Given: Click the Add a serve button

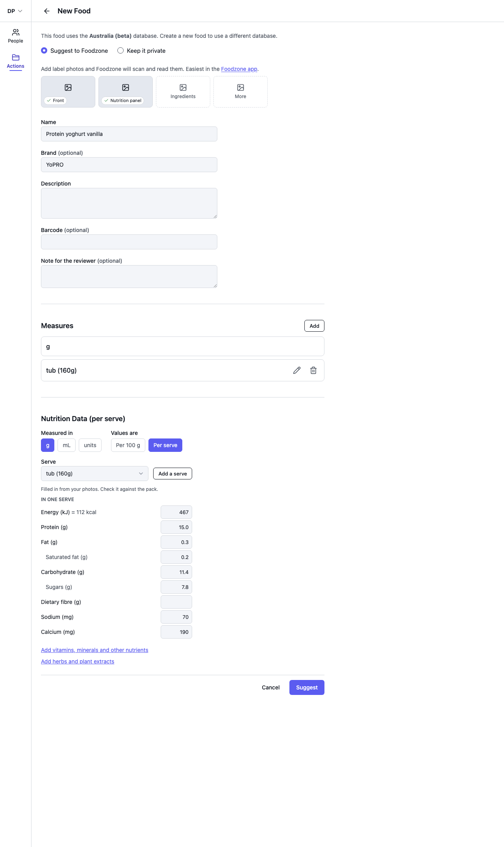Looking at the screenshot, I should point(172,474).
